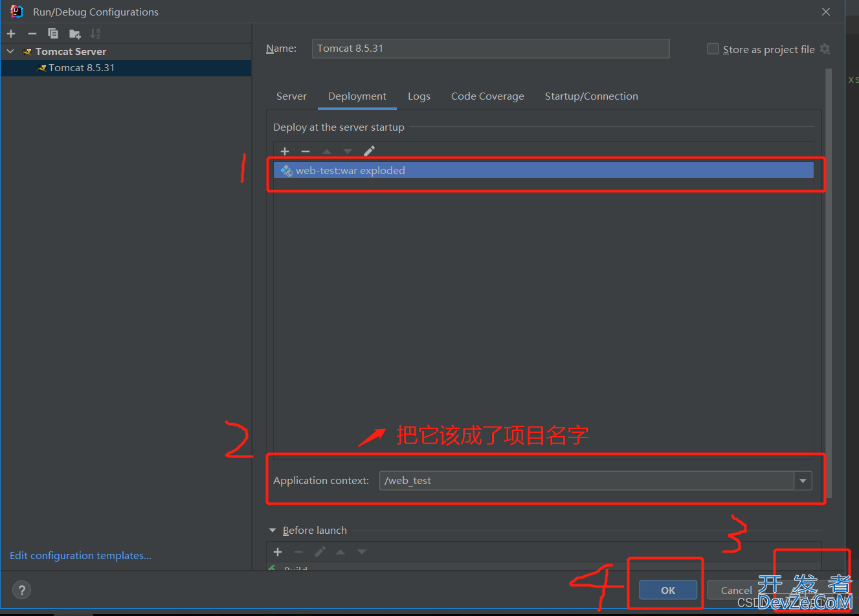The width and height of the screenshot is (859, 616).
Task: Open the gear next to Store as project file
Action: coord(825,49)
